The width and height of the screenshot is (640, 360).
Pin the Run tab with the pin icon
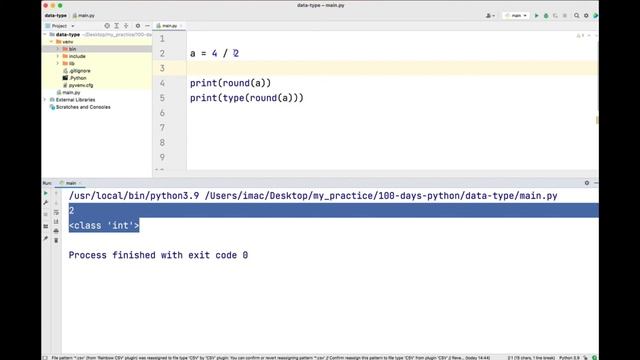point(46,238)
